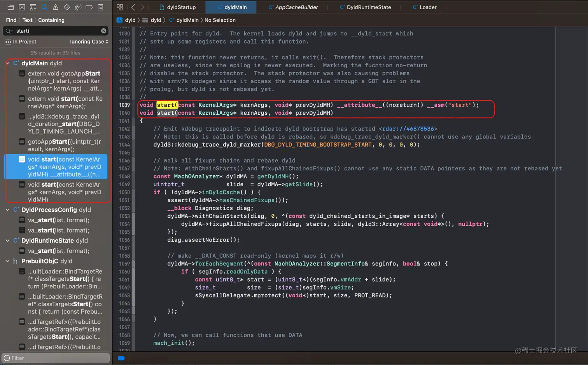Click the highlighted 'start(' on line 1039
The image size is (588, 365).
[167, 105]
